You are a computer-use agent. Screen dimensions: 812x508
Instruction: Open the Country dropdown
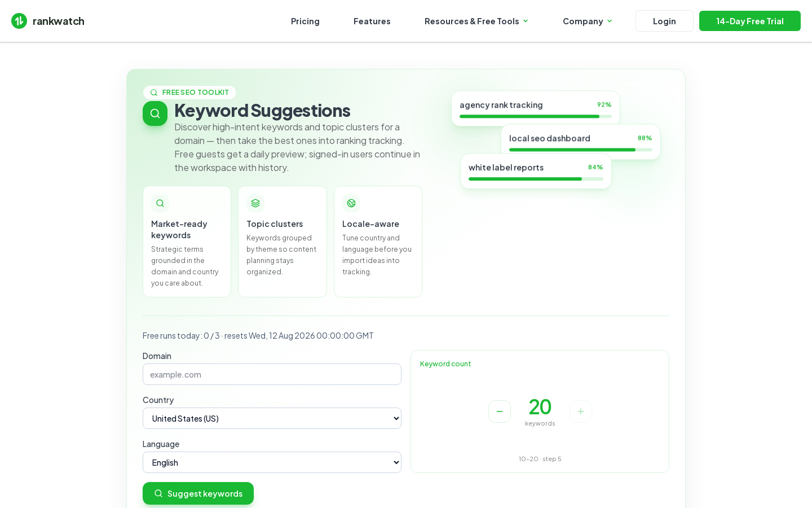272,418
